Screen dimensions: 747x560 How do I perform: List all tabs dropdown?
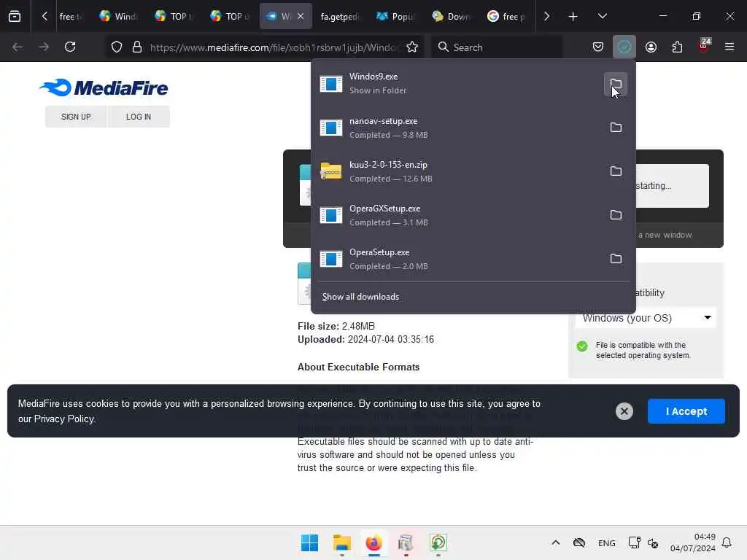pos(602,17)
